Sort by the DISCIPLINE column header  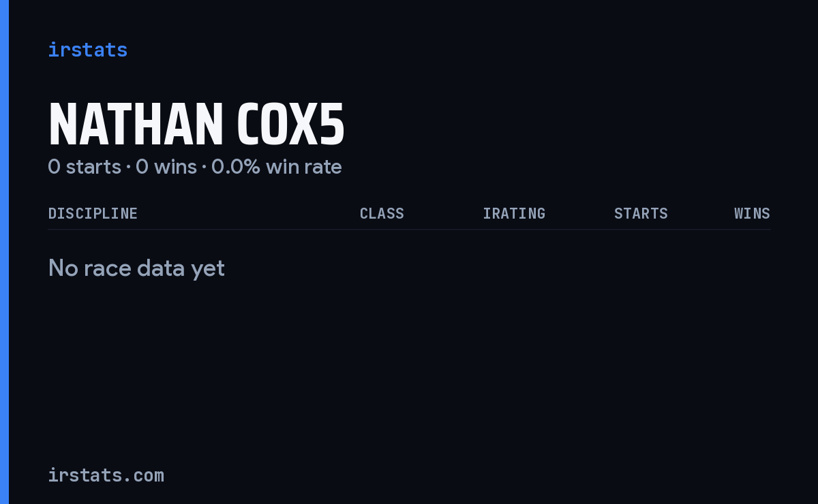[93, 213]
